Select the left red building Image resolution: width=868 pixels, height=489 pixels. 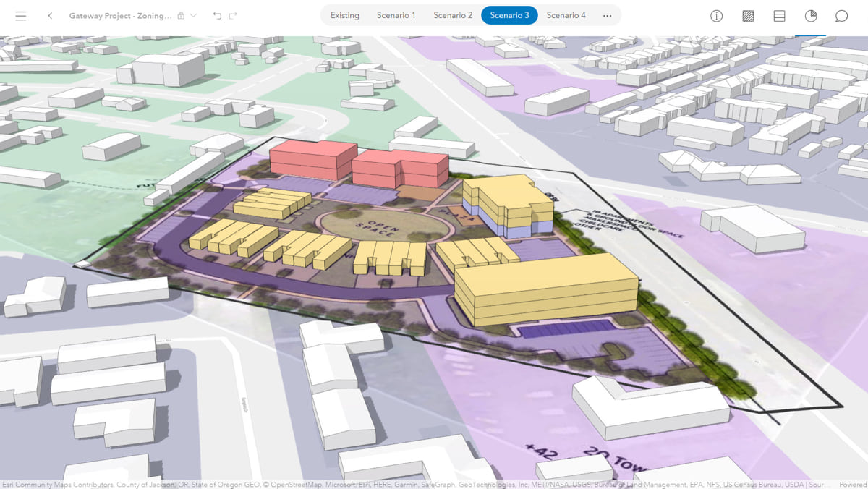[x=312, y=161]
